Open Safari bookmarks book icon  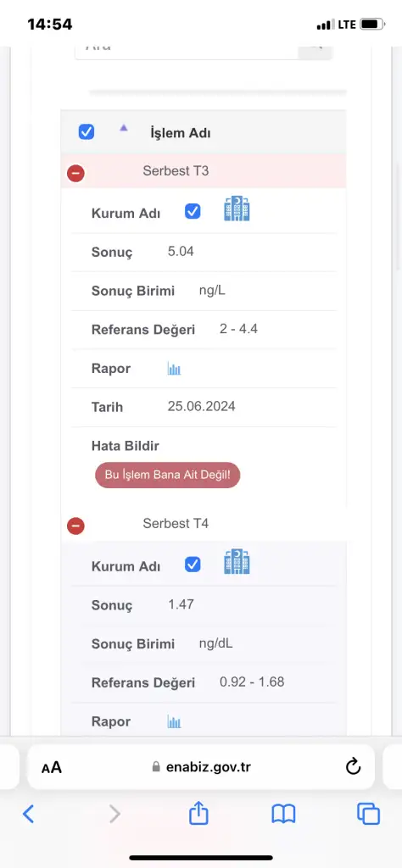tap(283, 814)
